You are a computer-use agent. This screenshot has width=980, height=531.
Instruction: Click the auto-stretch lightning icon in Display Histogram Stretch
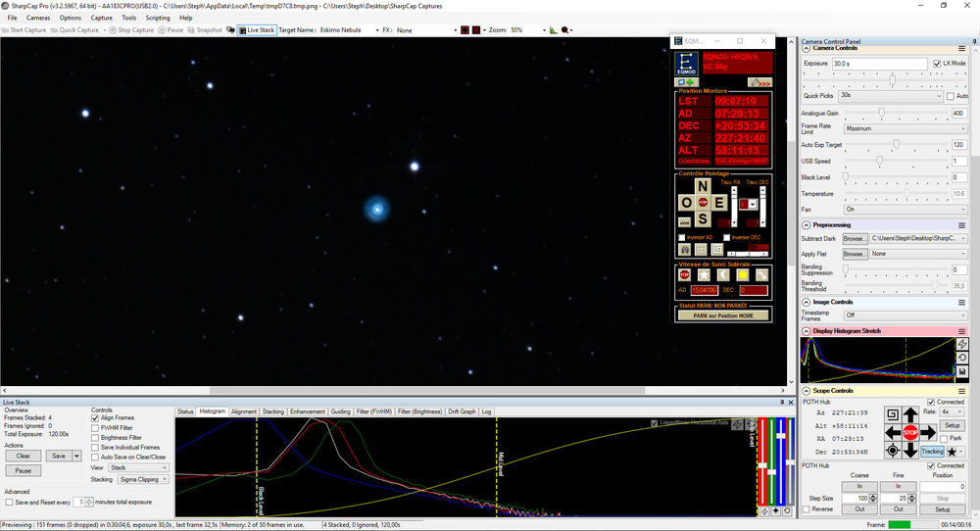click(962, 344)
